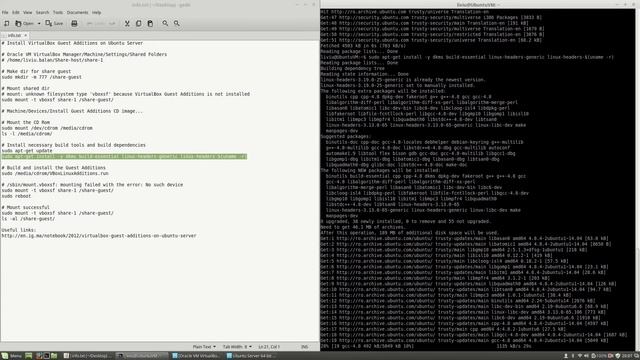The width and height of the screenshot is (640, 360).
Task: Paste with the clipboard icon
Action: [x=150, y=24]
